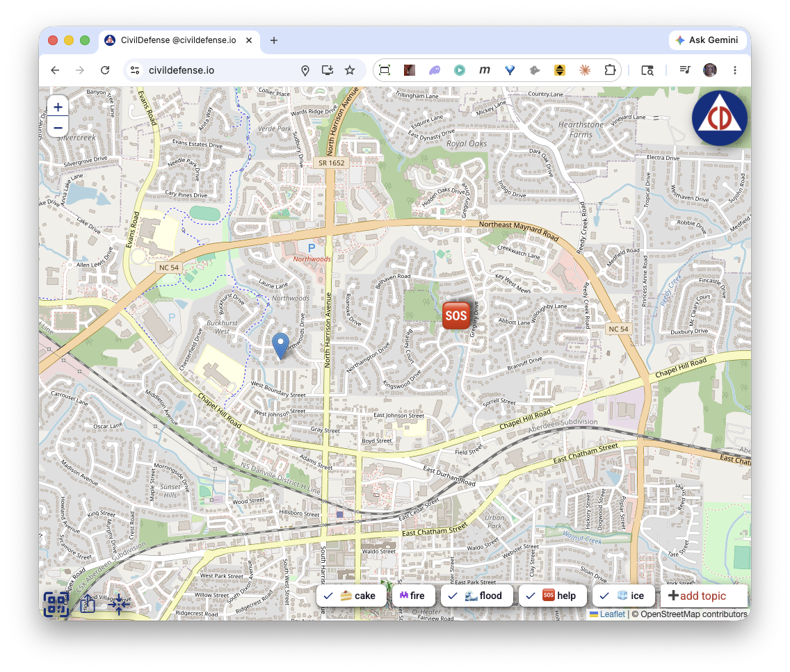Image resolution: width=790 pixels, height=672 pixels.
Task: Open the Extensions puzzle piece menu
Action: click(x=610, y=70)
